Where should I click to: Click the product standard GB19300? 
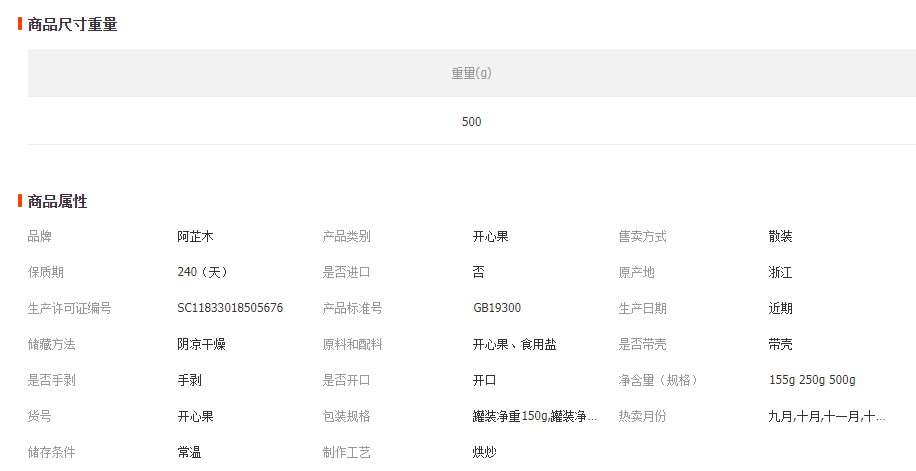pos(496,308)
